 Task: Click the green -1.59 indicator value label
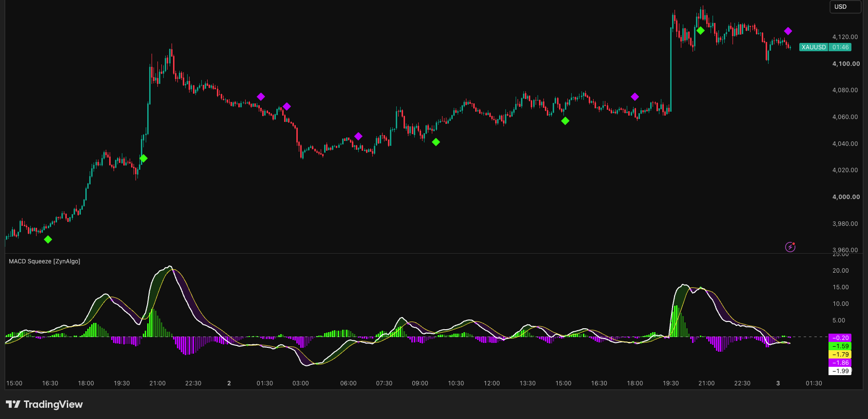[x=840, y=346]
